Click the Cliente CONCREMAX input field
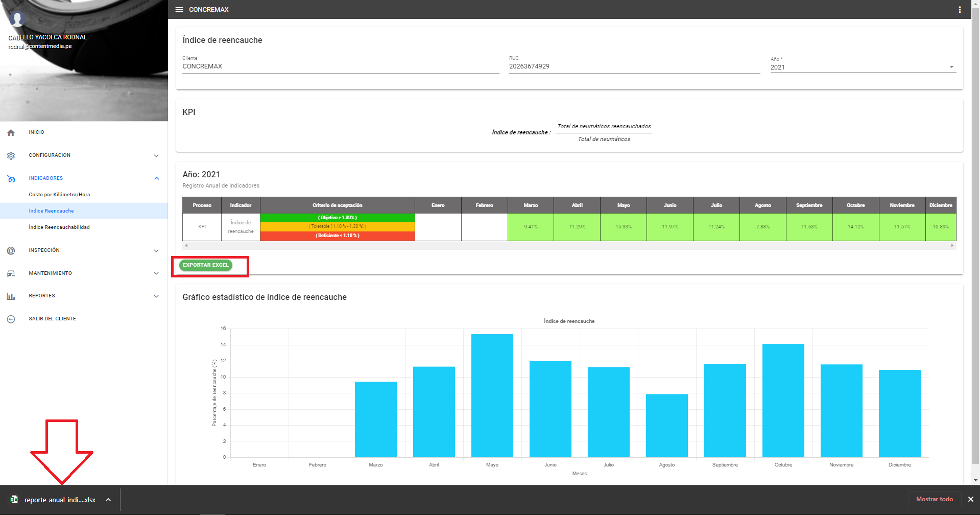 [x=340, y=66]
